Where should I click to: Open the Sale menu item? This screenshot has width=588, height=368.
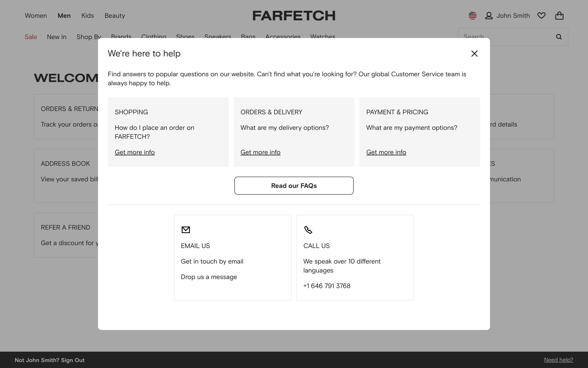point(31,37)
